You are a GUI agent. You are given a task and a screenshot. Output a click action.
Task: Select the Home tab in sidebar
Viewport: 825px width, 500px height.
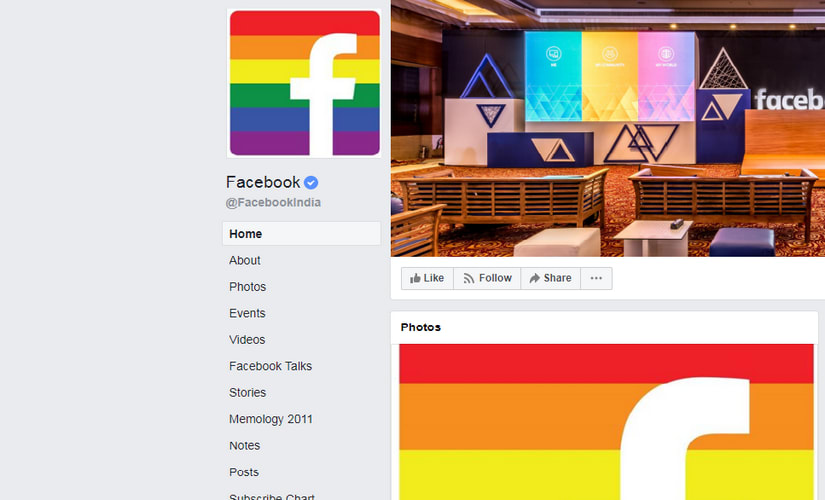[x=301, y=234]
